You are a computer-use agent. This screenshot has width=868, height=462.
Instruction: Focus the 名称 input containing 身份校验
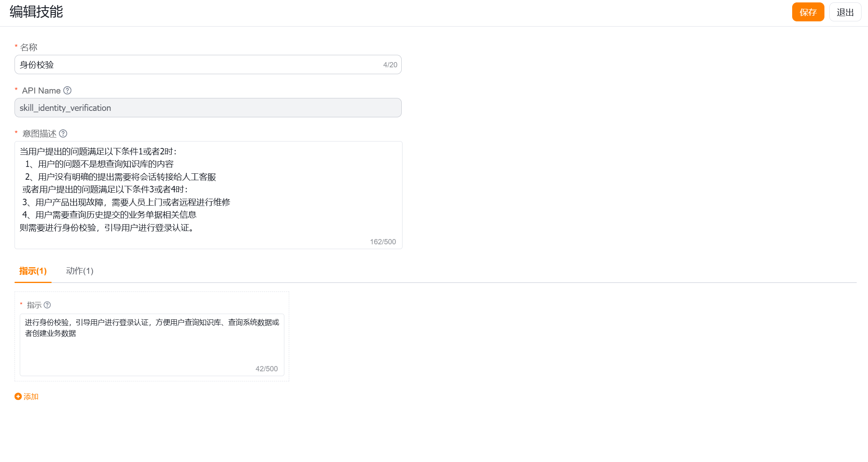coord(208,65)
